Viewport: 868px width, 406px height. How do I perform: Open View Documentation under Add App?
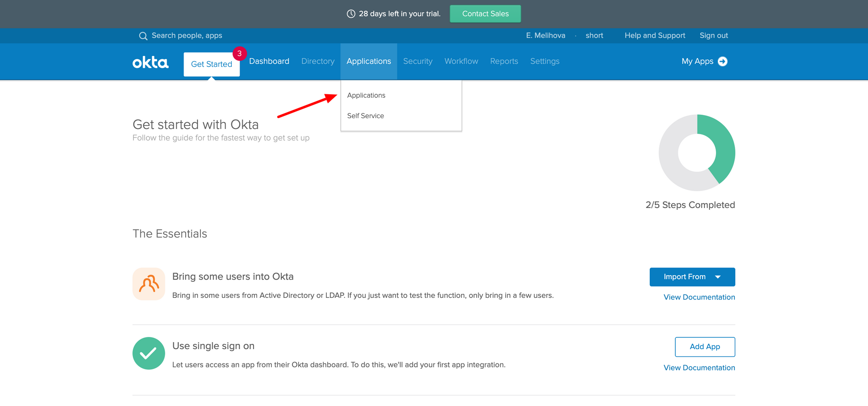tap(699, 368)
